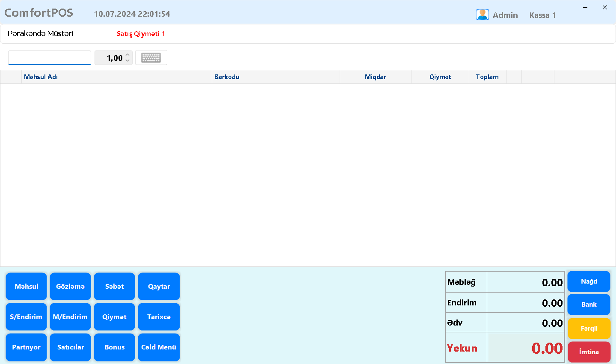Click the Yekun total value 0.00

pos(547,348)
